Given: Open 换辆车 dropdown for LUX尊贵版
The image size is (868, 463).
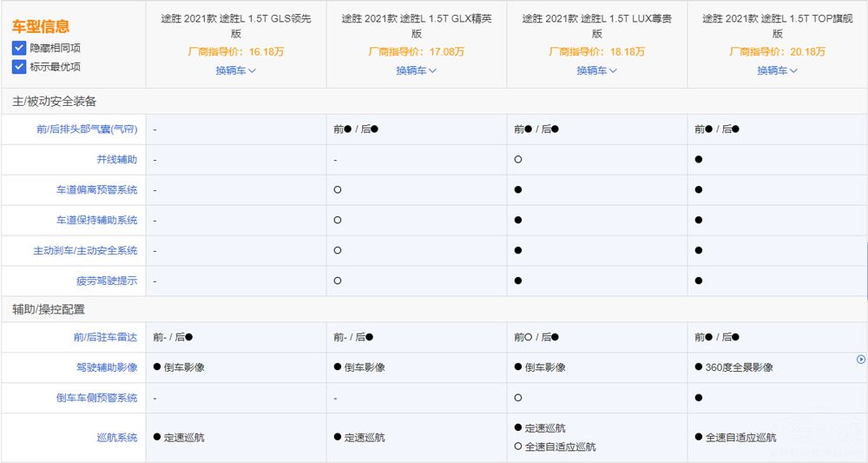Looking at the screenshot, I should [x=596, y=70].
